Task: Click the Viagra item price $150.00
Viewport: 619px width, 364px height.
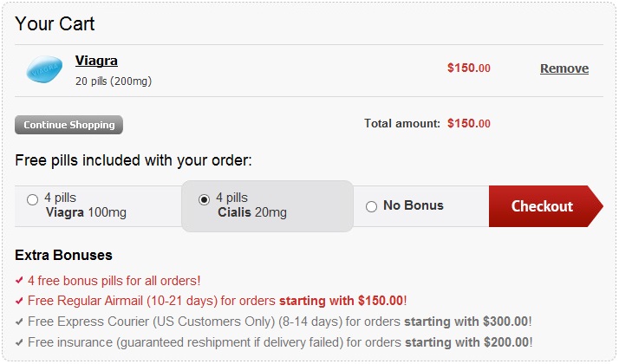Action: coord(469,68)
